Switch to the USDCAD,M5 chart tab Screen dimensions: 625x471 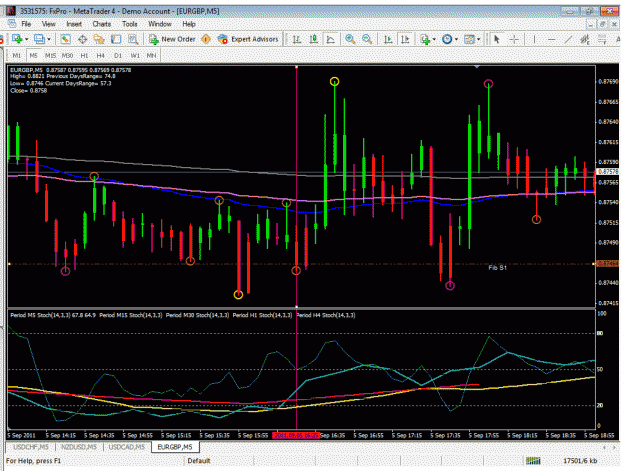127,447
